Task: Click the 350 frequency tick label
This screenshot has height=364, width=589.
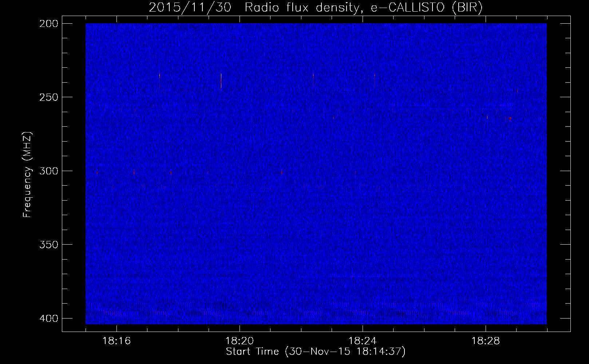Action: click(48, 244)
